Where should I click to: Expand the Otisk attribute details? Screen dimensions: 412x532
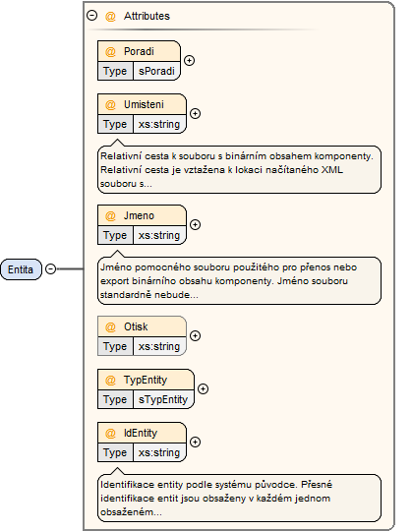[x=195, y=335]
